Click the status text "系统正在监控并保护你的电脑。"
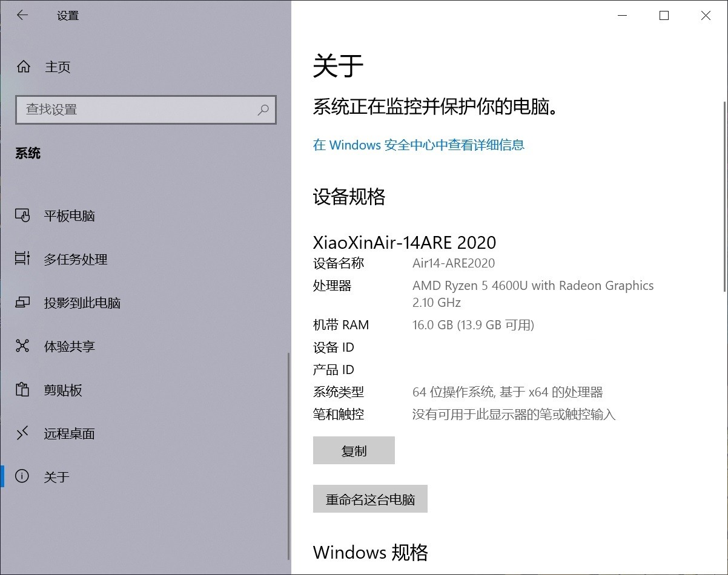Image resolution: width=728 pixels, height=575 pixels. (x=435, y=107)
